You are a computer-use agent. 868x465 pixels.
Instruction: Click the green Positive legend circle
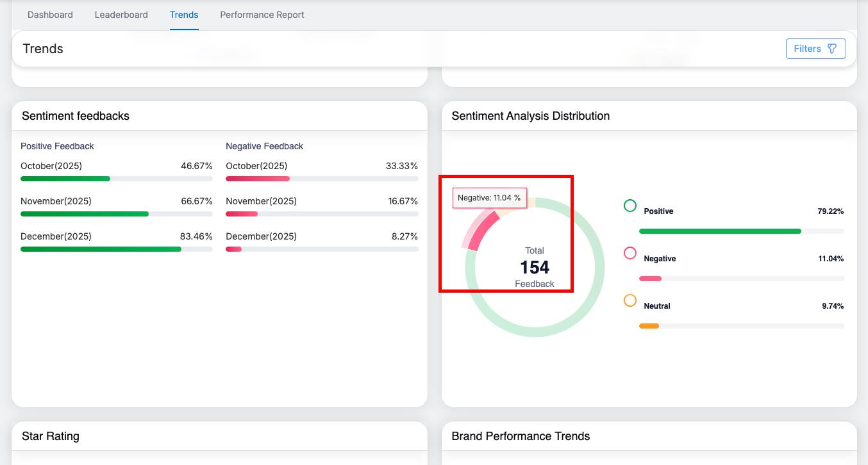pos(630,206)
